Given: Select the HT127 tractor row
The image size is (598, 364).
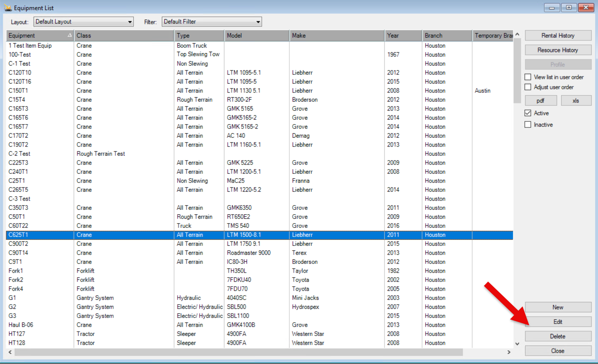Looking at the screenshot, I should pos(260,334).
